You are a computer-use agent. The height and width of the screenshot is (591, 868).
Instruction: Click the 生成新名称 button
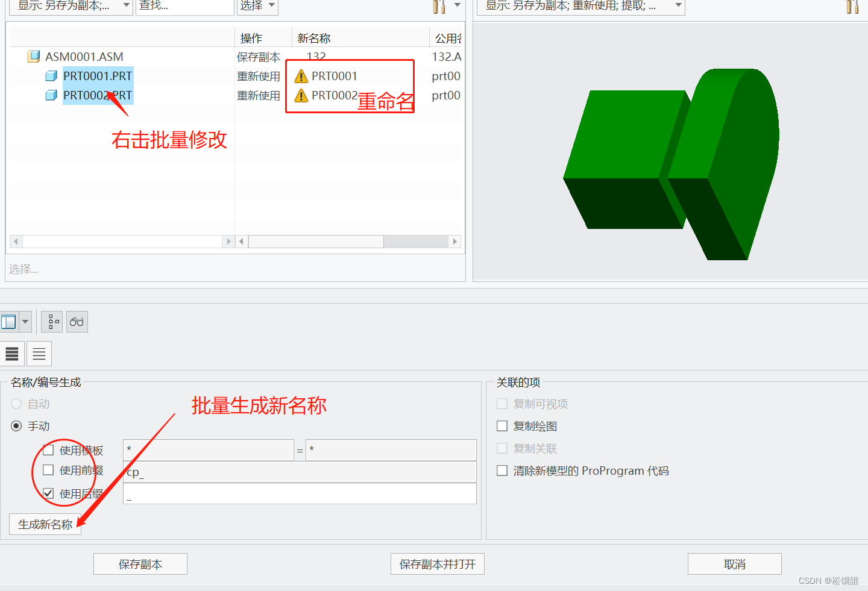pos(45,524)
